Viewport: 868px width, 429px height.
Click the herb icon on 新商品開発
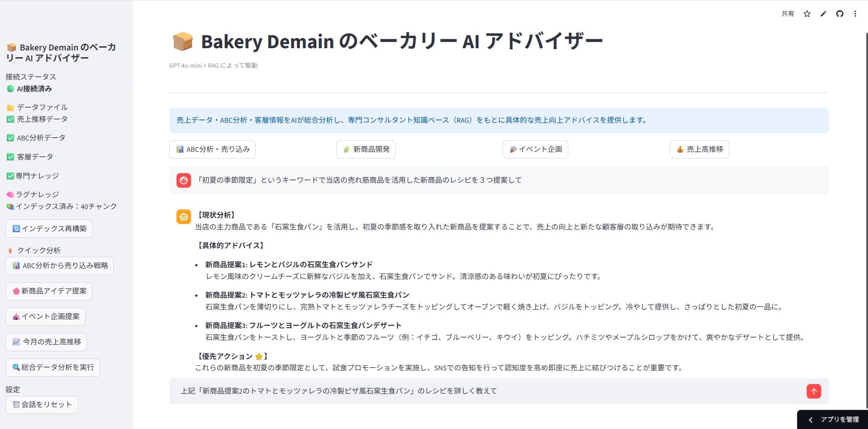[347, 149]
